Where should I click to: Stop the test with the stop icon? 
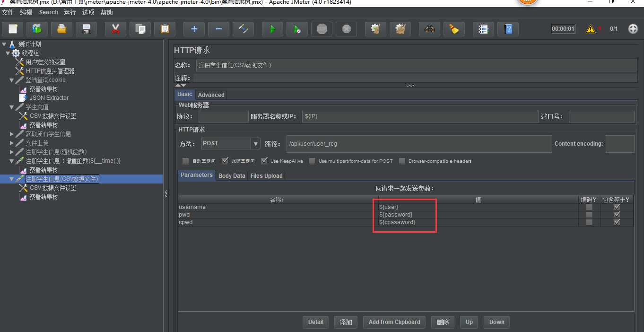click(322, 29)
